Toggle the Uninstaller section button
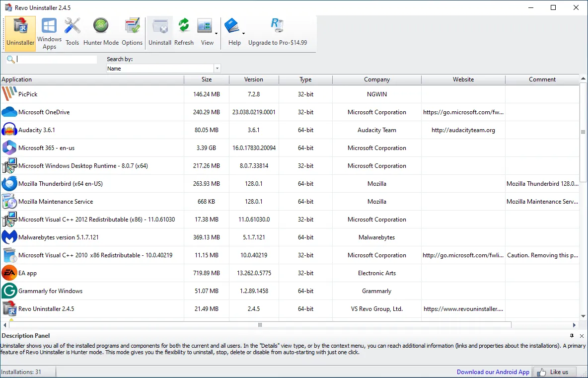Image resolution: width=588 pixels, height=378 pixels. [x=20, y=32]
